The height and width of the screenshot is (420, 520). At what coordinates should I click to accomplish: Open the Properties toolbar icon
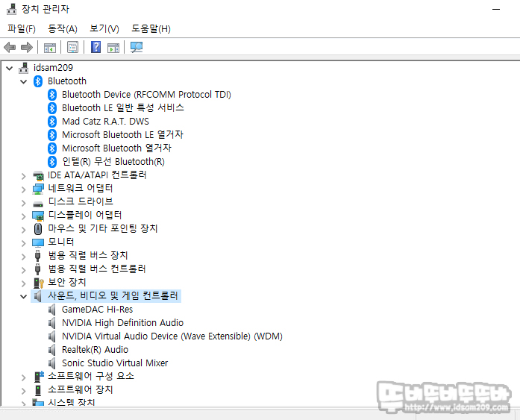[x=72, y=47]
